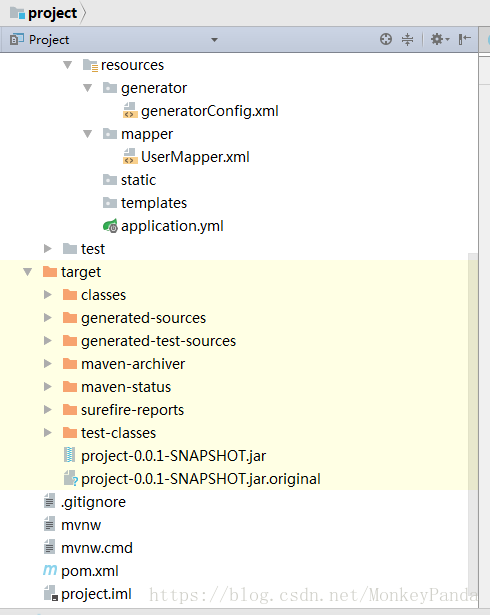The width and height of the screenshot is (490, 615).
Task: Select the mvnw file name
Action: coord(81,525)
